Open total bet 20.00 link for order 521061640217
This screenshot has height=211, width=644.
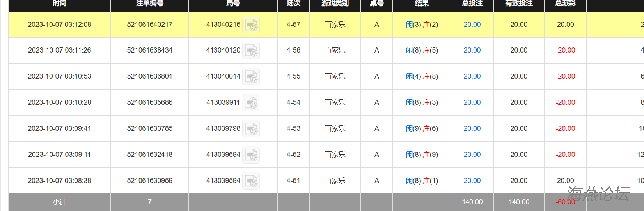point(472,25)
